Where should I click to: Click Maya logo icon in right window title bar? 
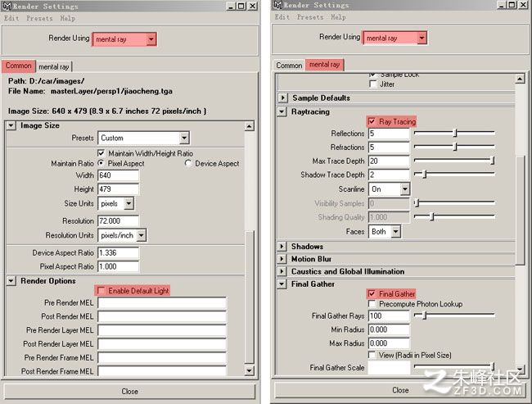point(278,5)
